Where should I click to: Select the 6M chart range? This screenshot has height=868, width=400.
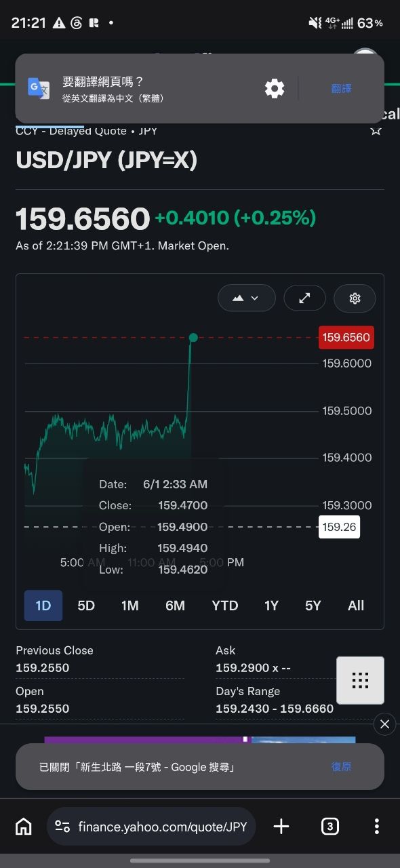point(175,606)
